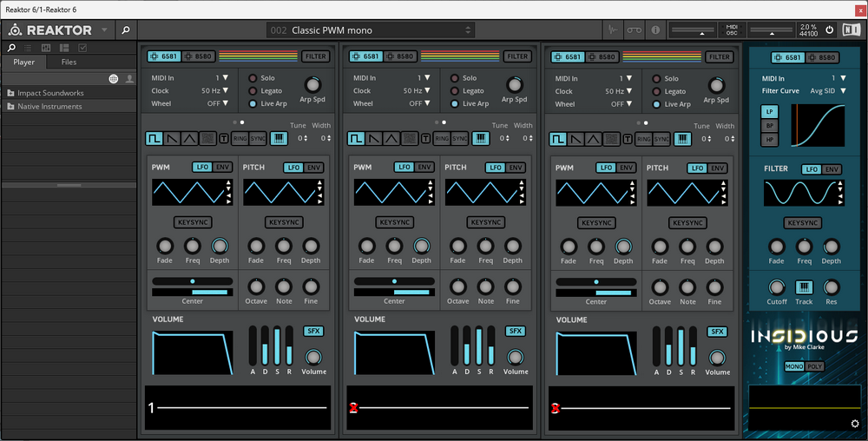
Task: Open Clock 50 Hz dropdown in oscillator 1
Action: click(215, 91)
